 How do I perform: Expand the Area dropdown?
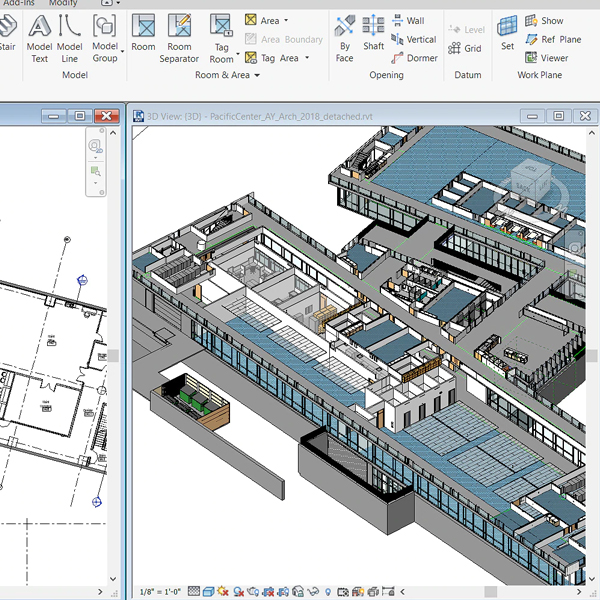point(286,21)
